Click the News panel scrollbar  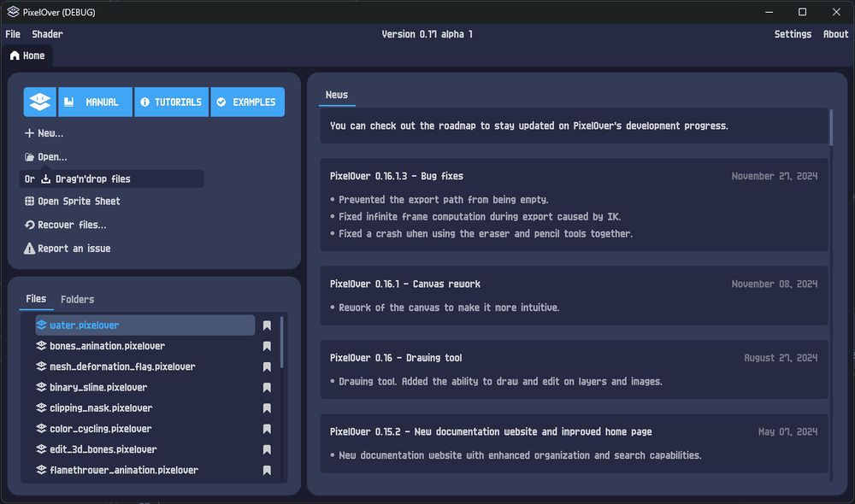(x=832, y=127)
